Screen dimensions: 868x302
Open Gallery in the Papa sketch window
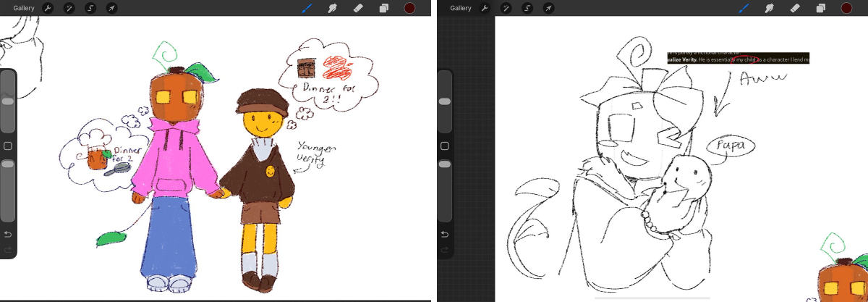click(x=461, y=8)
